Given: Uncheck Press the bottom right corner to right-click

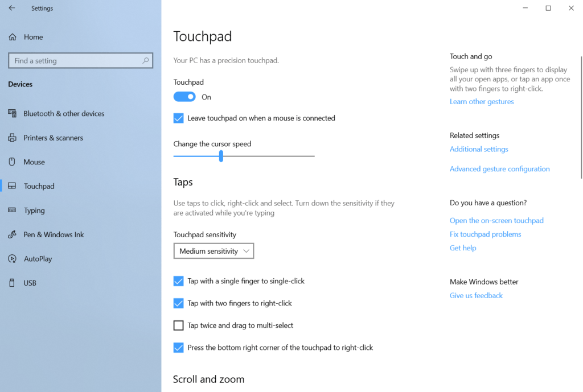Looking at the screenshot, I should [x=178, y=348].
